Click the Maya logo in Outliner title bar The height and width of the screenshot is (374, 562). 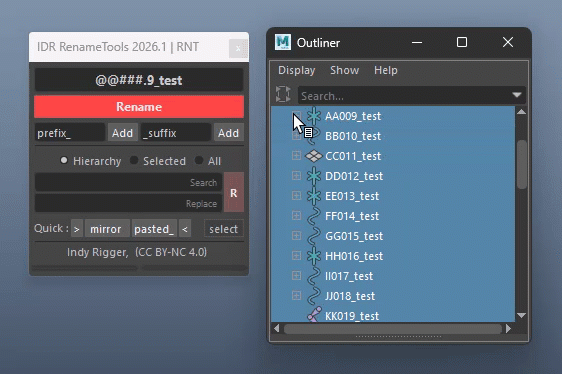click(x=283, y=42)
